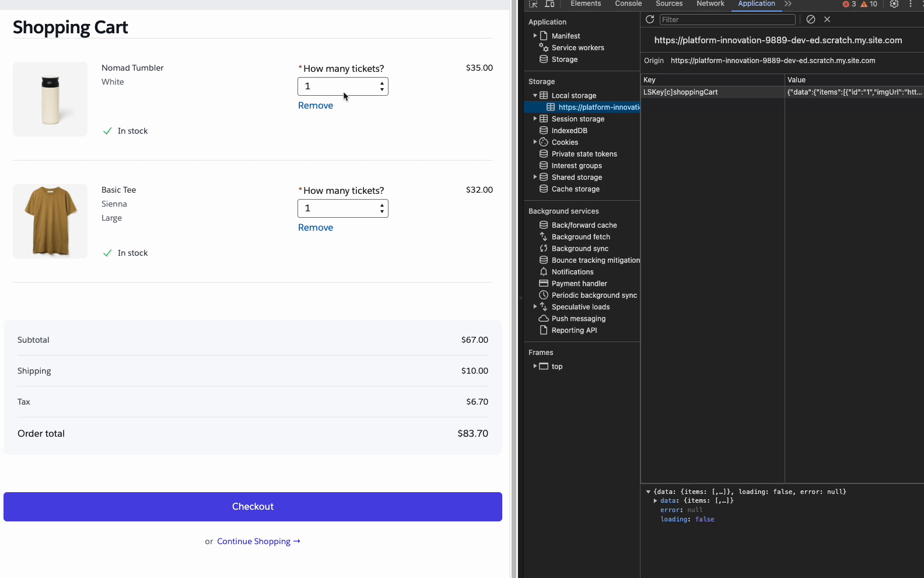Click the shoppingCart JSON value cell

click(855, 92)
